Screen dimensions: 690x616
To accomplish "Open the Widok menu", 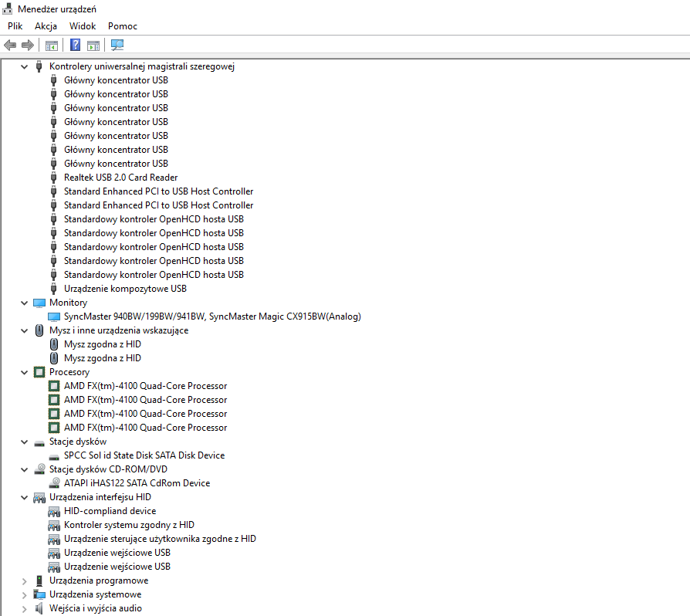I will click(83, 26).
